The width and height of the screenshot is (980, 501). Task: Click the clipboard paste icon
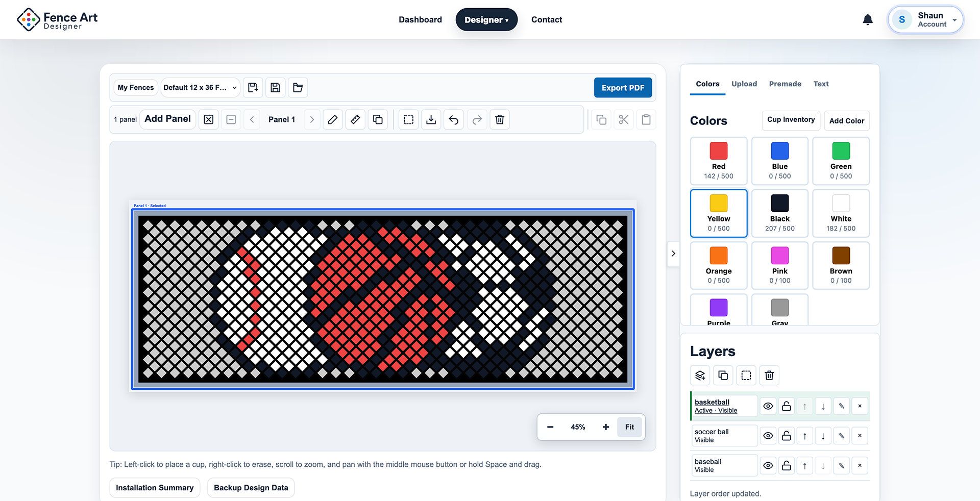coord(646,119)
